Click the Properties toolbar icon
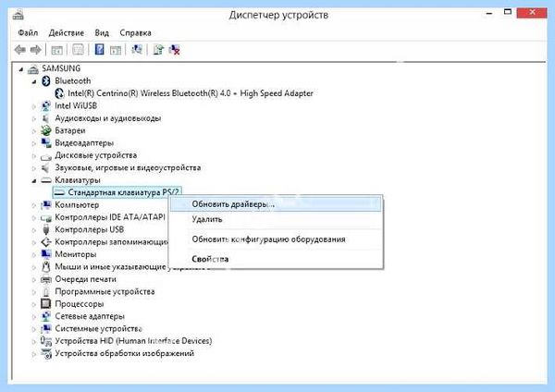 tap(78, 50)
